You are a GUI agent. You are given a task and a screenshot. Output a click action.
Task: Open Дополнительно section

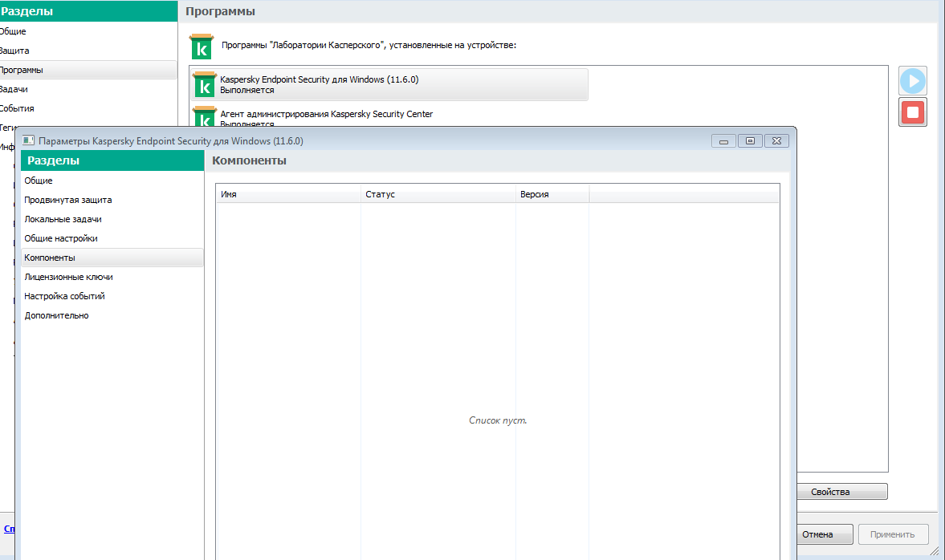[112, 315]
